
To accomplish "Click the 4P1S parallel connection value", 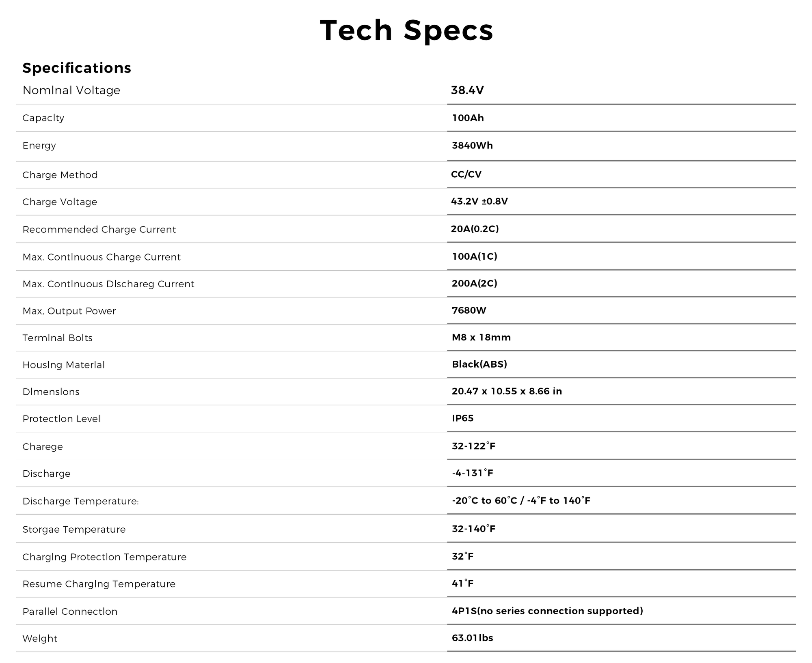I will tap(547, 611).
